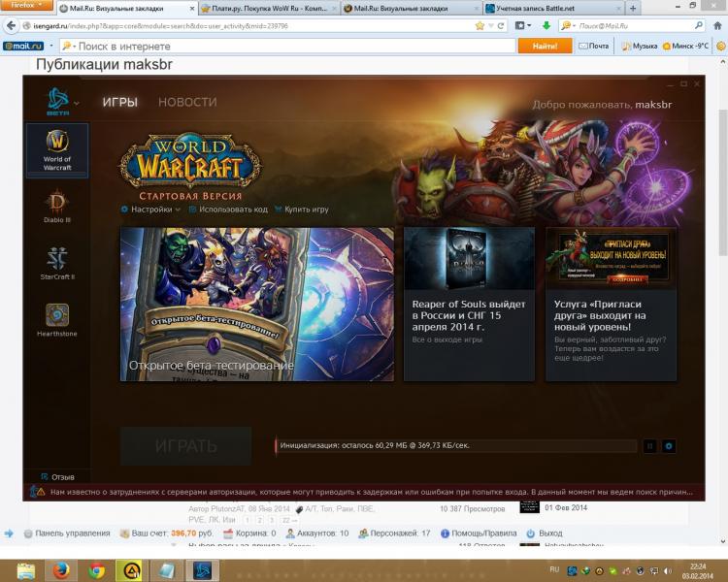Open download settings gear icon
Screen dimensions: 728x582
tap(669, 446)
